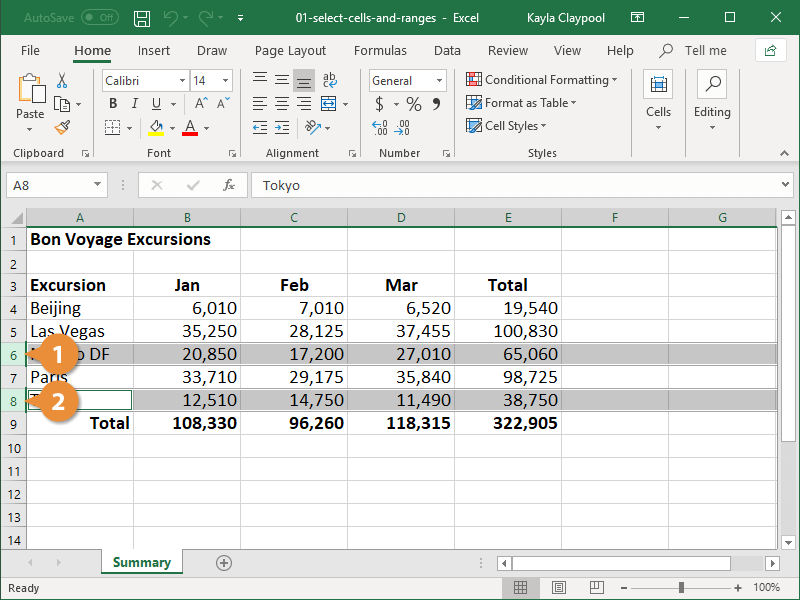The width and height of the screenshot is (800, 600).
Task: Add a new sheet with the plus button
Action: pos(223,563)
